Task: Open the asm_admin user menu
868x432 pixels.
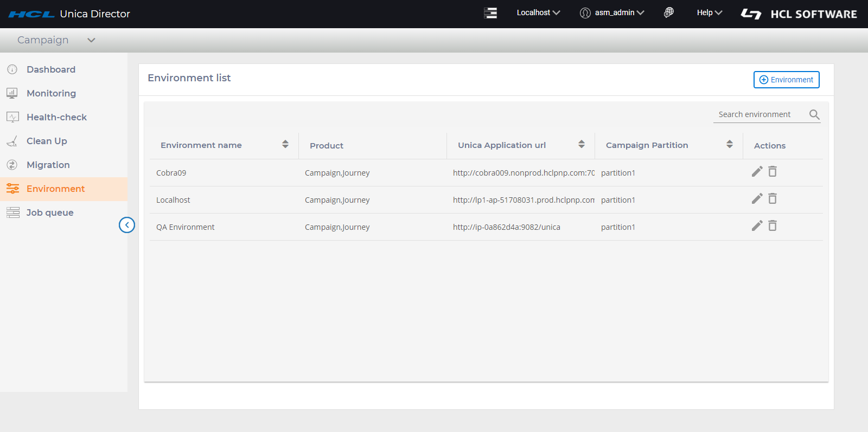Action: [x=612, y=12]
